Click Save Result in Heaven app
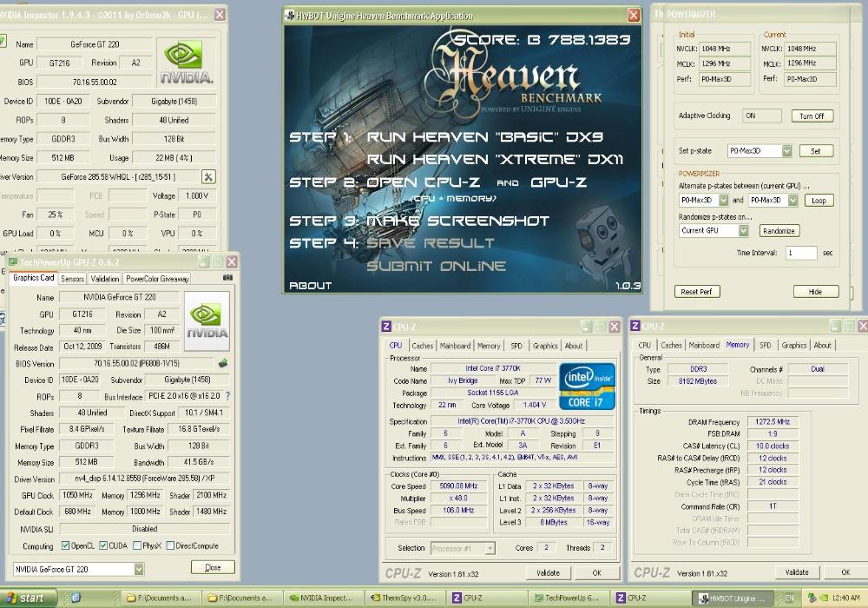This screenshot has height=608, width=868. point(431,243)
